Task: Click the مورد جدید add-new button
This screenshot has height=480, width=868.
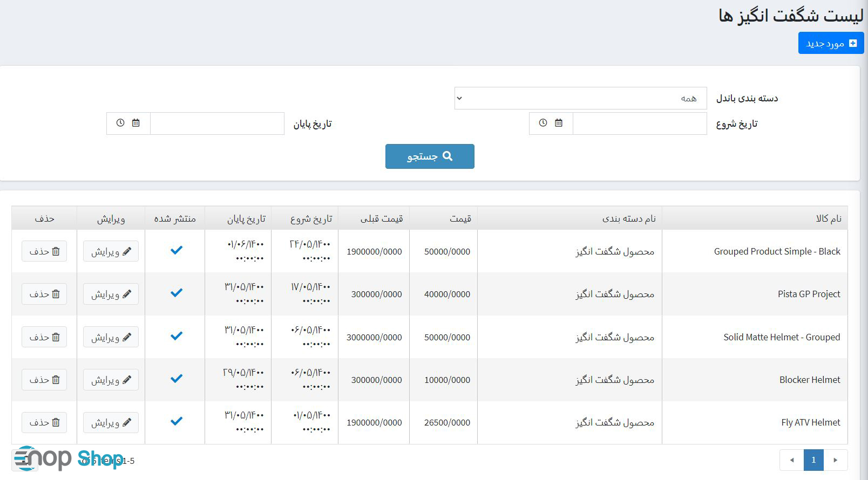Action: click(831, 43)
